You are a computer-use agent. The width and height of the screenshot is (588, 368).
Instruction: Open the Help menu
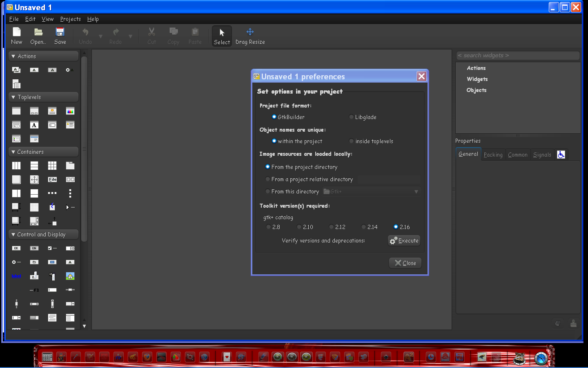[93, 19]
